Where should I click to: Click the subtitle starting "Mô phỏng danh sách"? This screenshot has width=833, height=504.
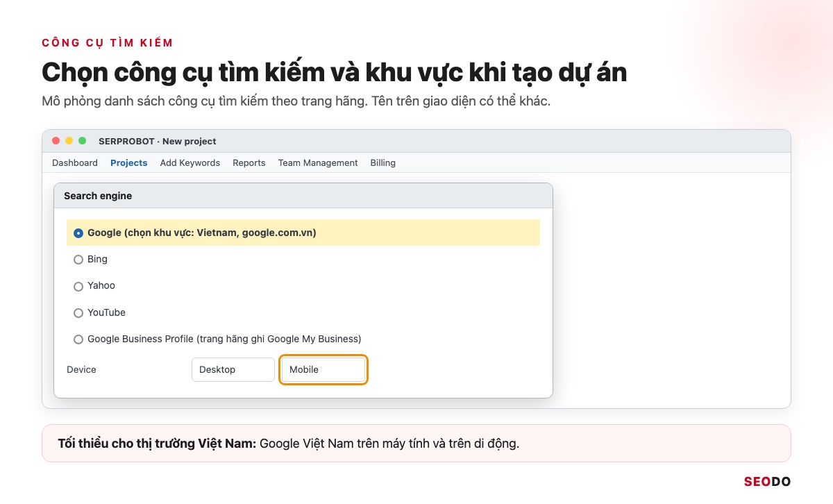[x=296, y=101]
